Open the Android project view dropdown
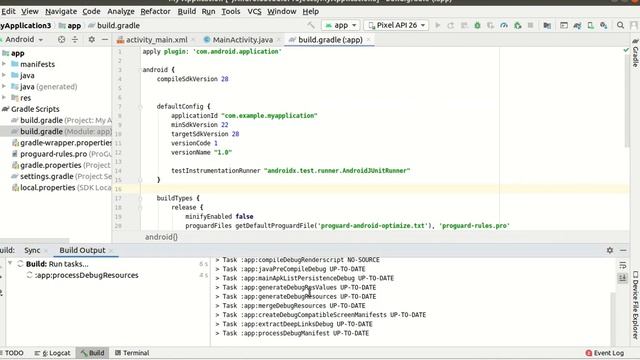The image size is (640, 360). 23,40
